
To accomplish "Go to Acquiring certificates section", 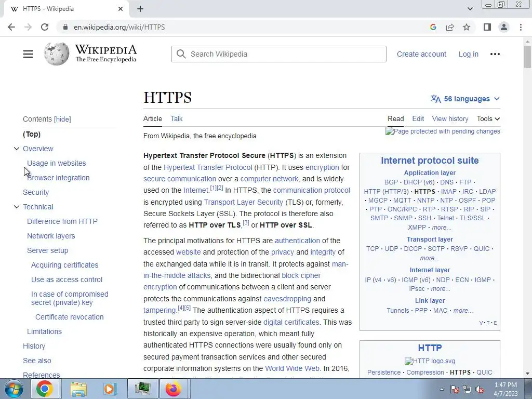I will tap(64, 265).
